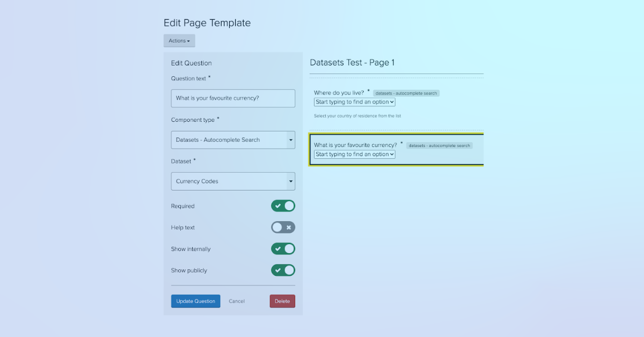Click the country of residence help text
Viewport: 644px width, 337px height.
pyautogui.click(x=357, y=116)
